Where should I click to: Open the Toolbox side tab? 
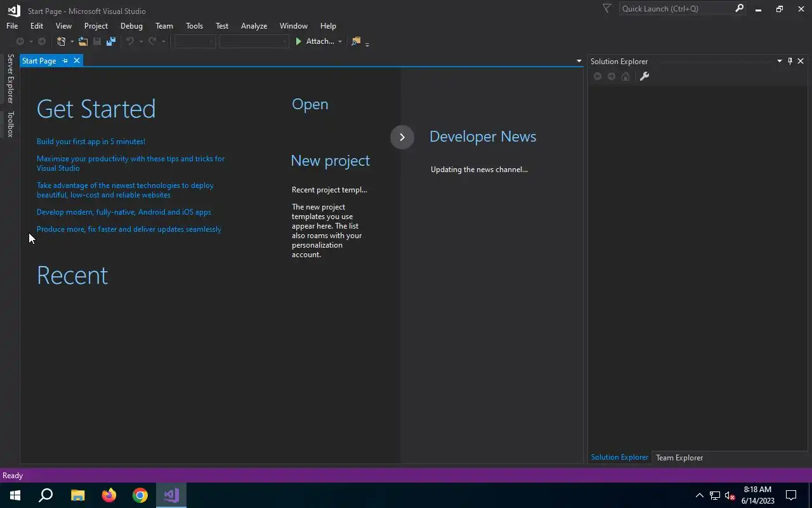tap(10, 124)
